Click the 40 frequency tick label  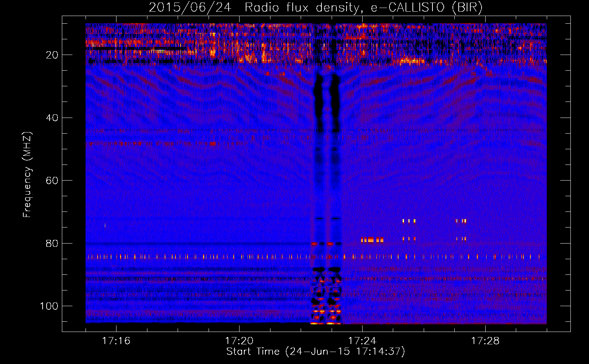click(52, 118)
